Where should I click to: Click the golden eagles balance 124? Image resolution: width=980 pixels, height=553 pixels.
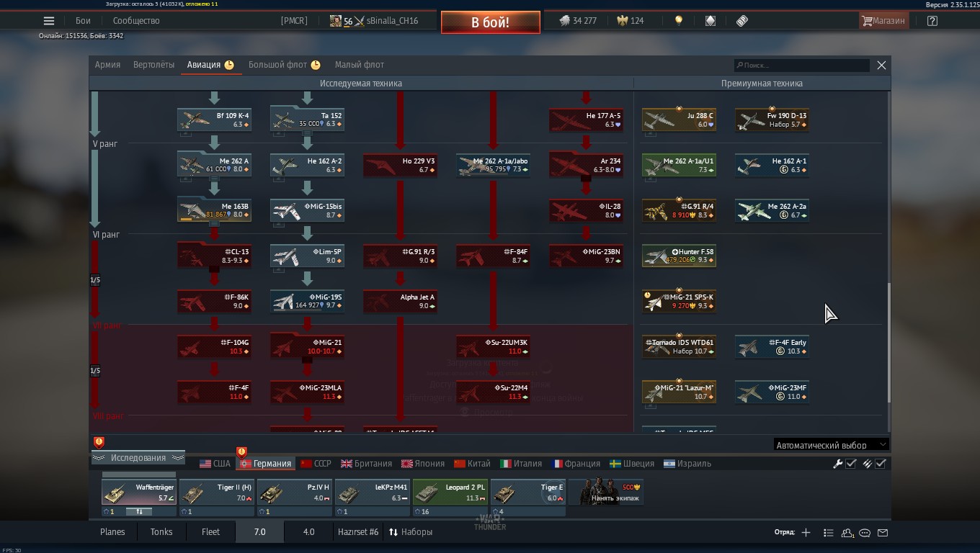coord(630,21)
